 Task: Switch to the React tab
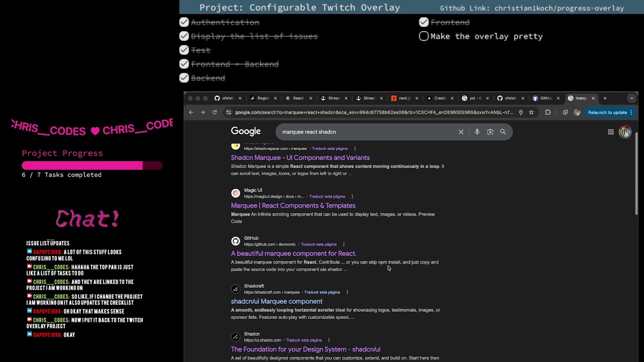[298, 98]
